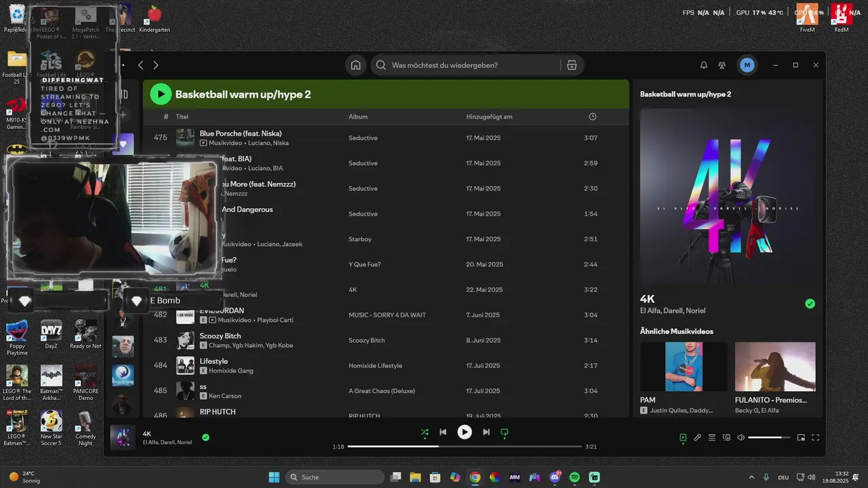The image size is (868, 488).
Task: Open Kindergarten desktop shortcut
Action: tap(155, 18)
